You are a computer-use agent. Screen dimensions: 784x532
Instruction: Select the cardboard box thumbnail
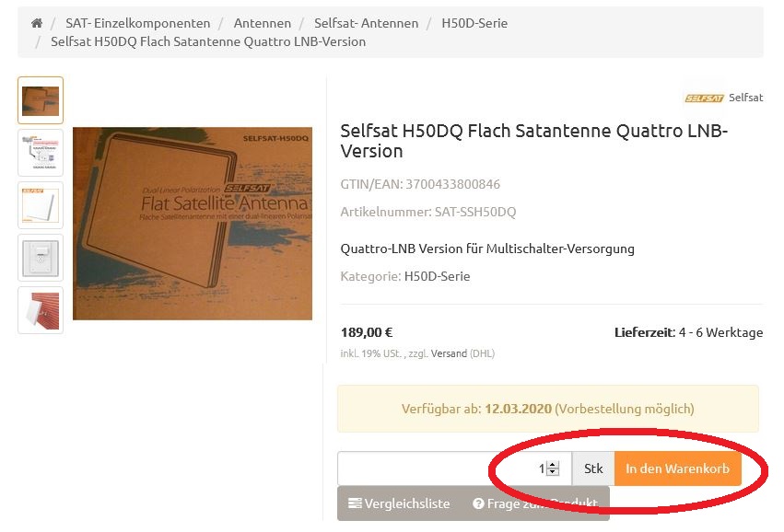(x=41, y=100)
